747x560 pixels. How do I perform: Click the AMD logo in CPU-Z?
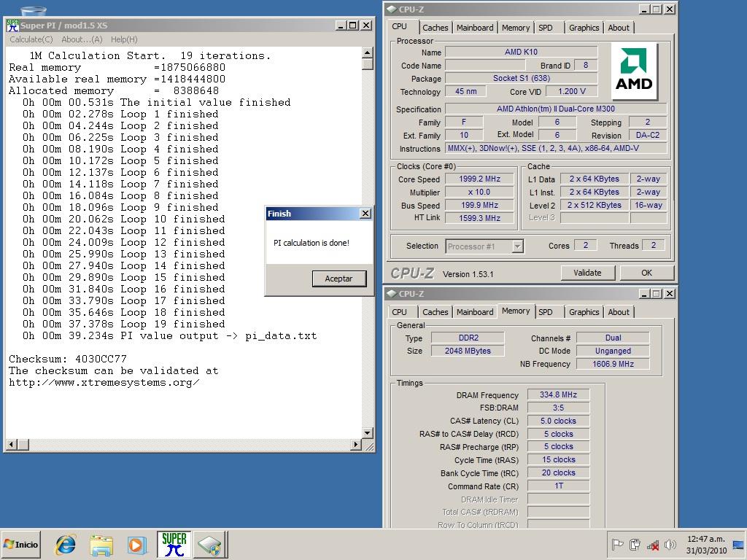[x=634, y=71]
